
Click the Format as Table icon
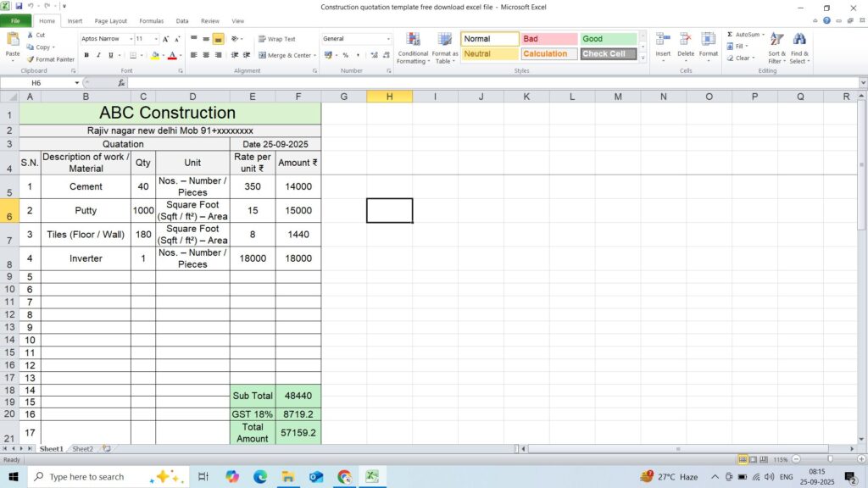[x=445, y=47]
